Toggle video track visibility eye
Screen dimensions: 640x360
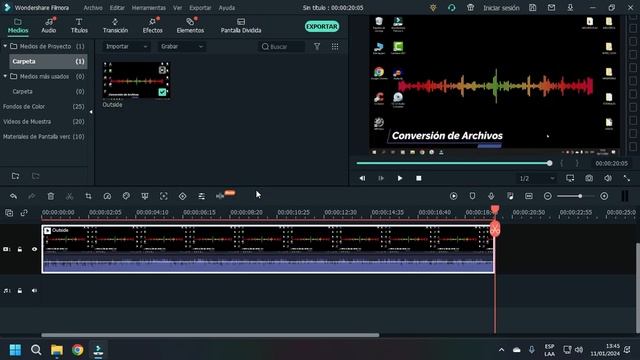pyautogui.click(x=34, y=249)
